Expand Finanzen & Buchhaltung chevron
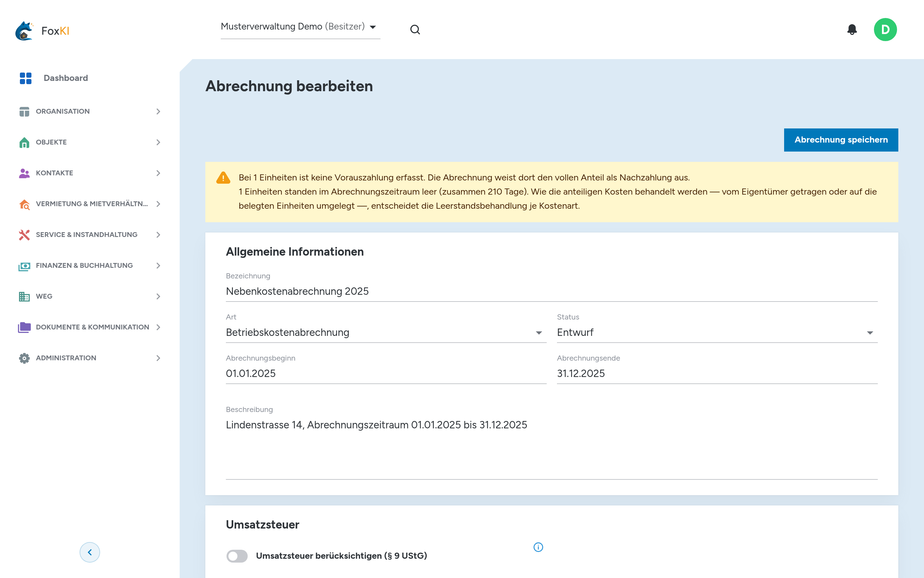This screenshot has width=924, height=578. (x=158, y=266)
